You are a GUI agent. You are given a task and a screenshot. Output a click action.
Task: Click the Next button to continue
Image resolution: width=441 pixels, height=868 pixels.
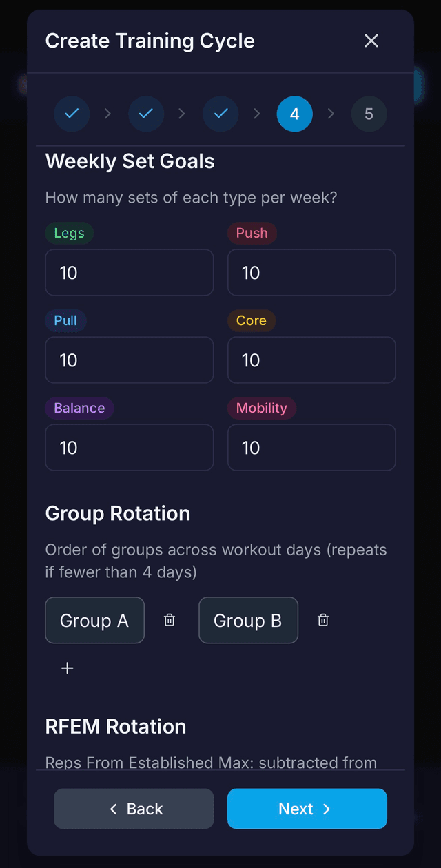click(x=307, y=809)
